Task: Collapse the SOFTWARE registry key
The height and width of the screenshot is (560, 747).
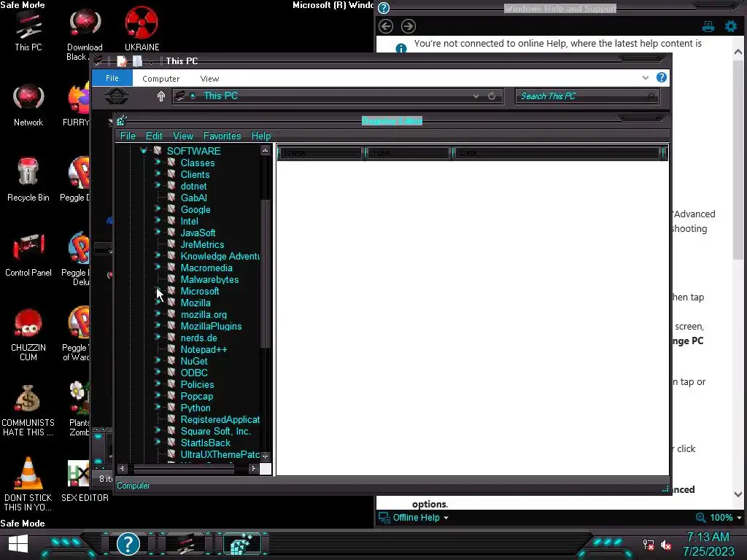Action: point(144,151)
